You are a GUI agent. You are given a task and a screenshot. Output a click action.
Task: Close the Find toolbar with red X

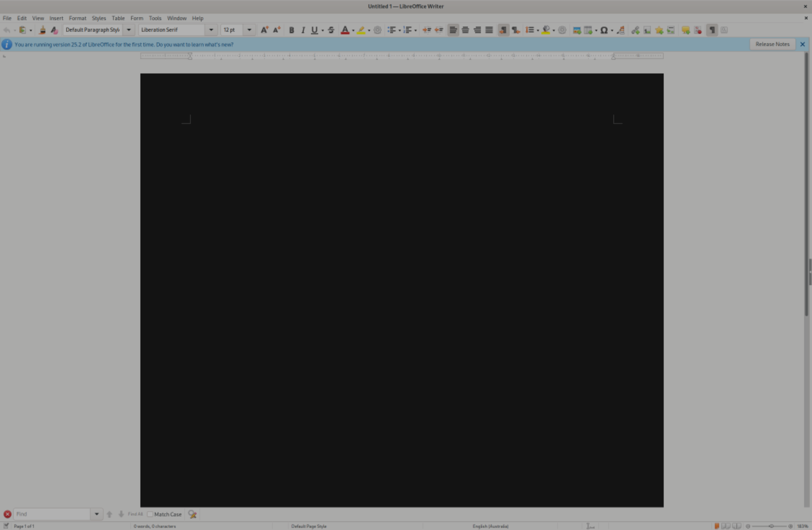tap(7, 514)
